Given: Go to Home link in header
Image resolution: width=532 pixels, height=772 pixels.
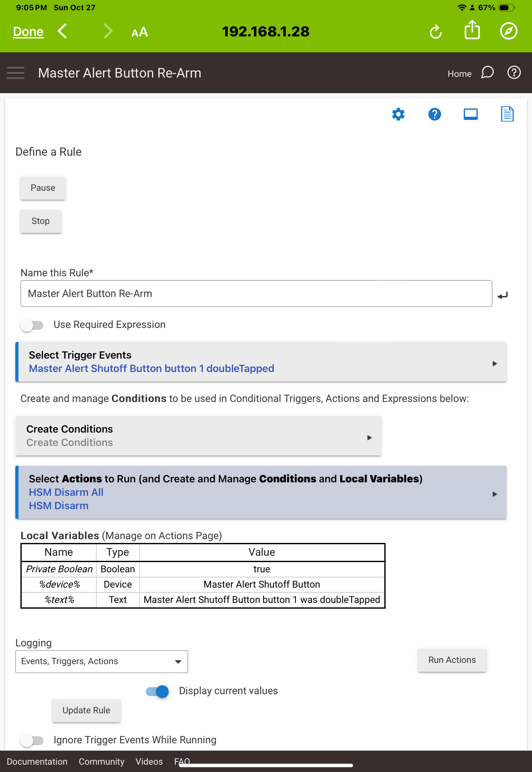Looking at the screenshot, I should [x=459, y=74].
